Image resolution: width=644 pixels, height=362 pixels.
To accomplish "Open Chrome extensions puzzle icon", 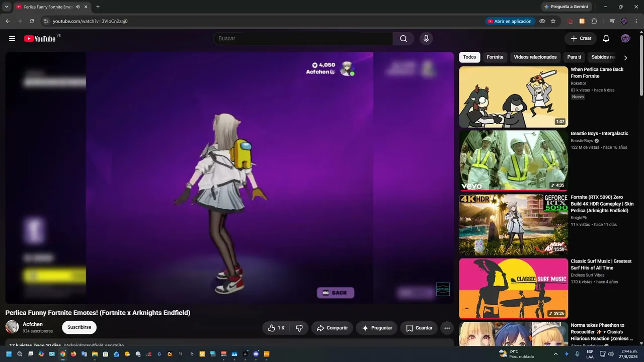I will [x=594, y=21].
